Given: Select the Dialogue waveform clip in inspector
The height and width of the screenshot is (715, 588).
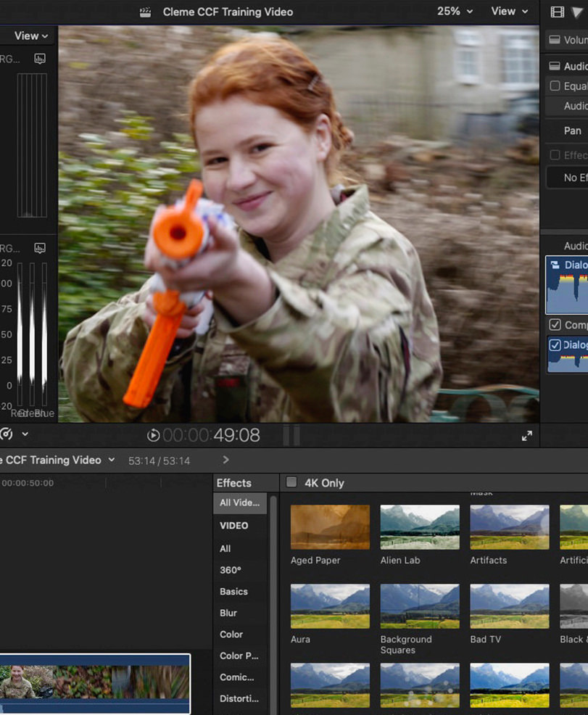Looking at the screenshot, I should tap(567, 285).
